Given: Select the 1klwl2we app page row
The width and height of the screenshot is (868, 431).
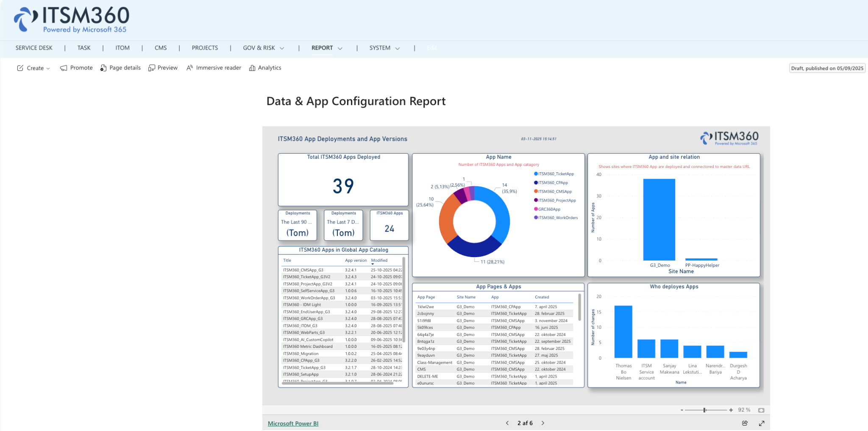Looking at the screenshot, I should [495, 307].
